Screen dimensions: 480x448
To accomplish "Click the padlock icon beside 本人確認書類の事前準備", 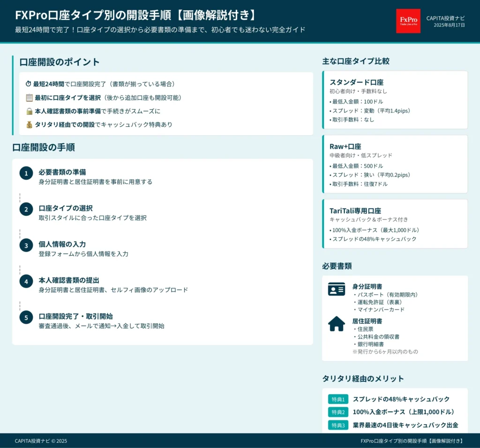I will click(30, 111).
